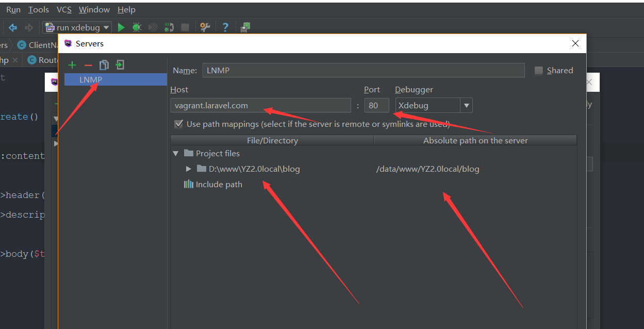Click Absolute path on the server header
644x329 pixels.
coord(475,140)
